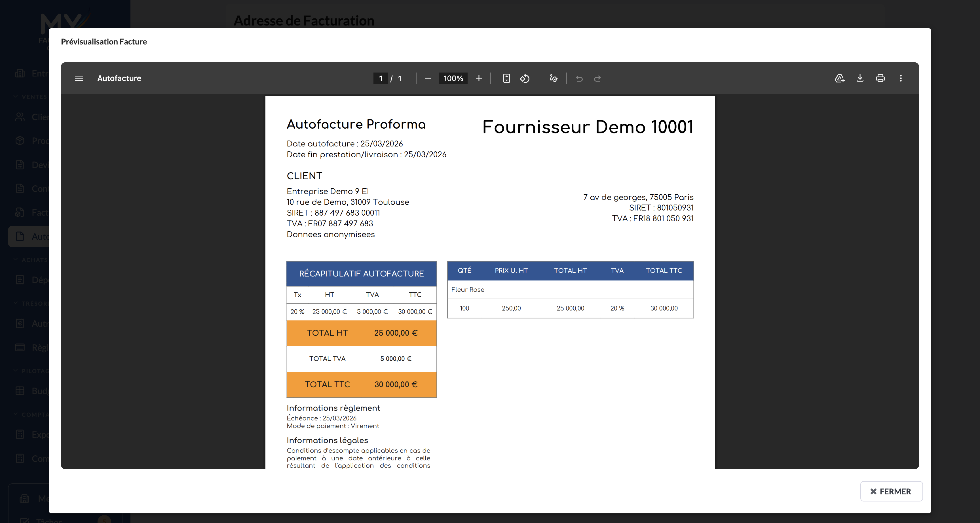The width and height of the screenshot is (980, 523).
Task: Redo the annotation action
Action: (597, 78)
